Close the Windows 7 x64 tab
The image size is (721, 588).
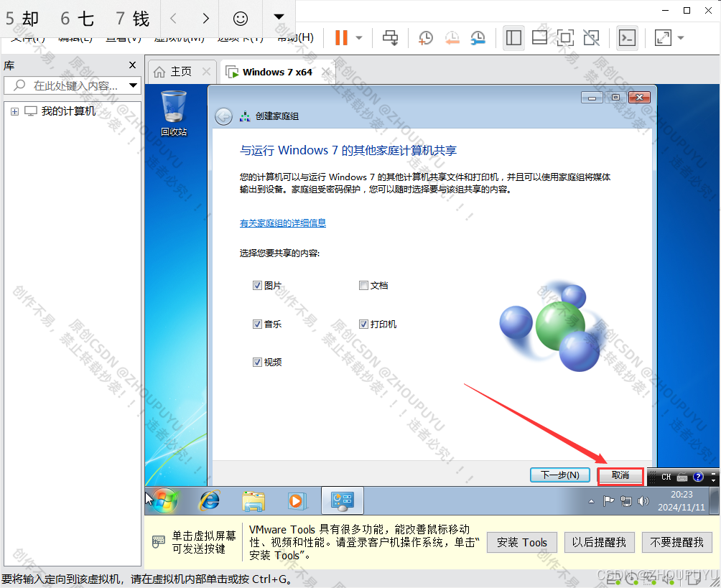325,72
